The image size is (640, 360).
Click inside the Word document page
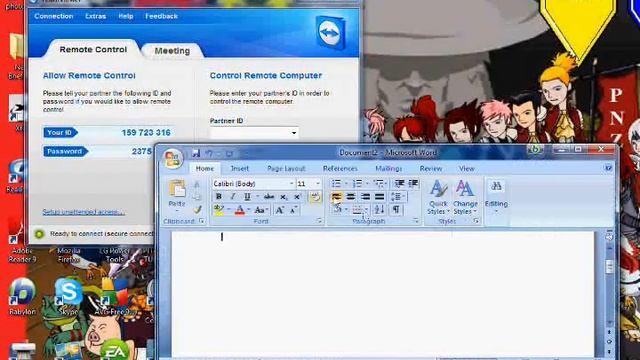[x=382, y=294]
